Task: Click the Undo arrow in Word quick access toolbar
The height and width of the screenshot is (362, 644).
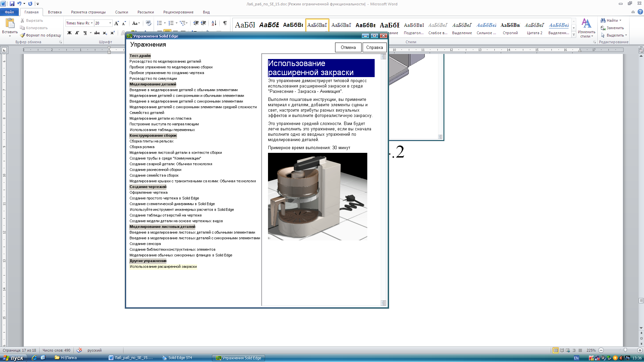Action: (x=19, y=4)
